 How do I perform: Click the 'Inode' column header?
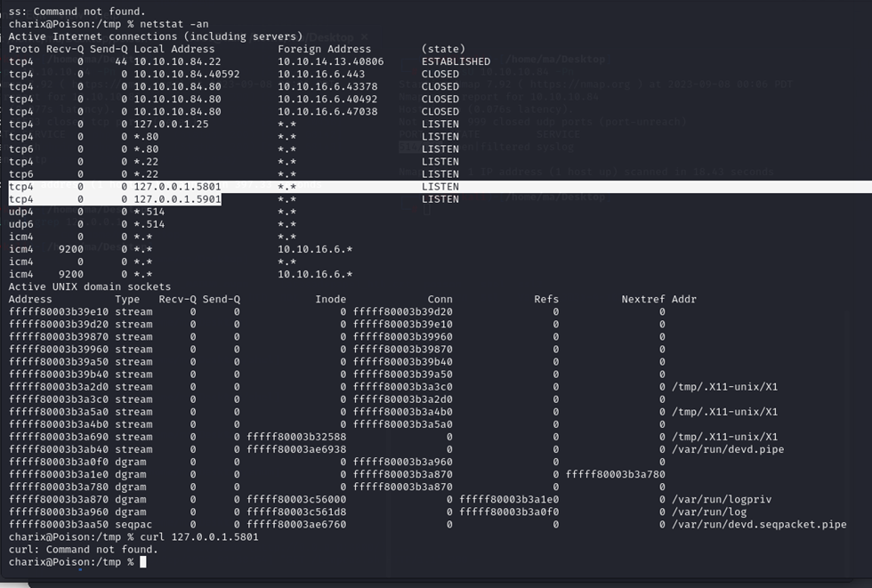[x=330, y=300]
